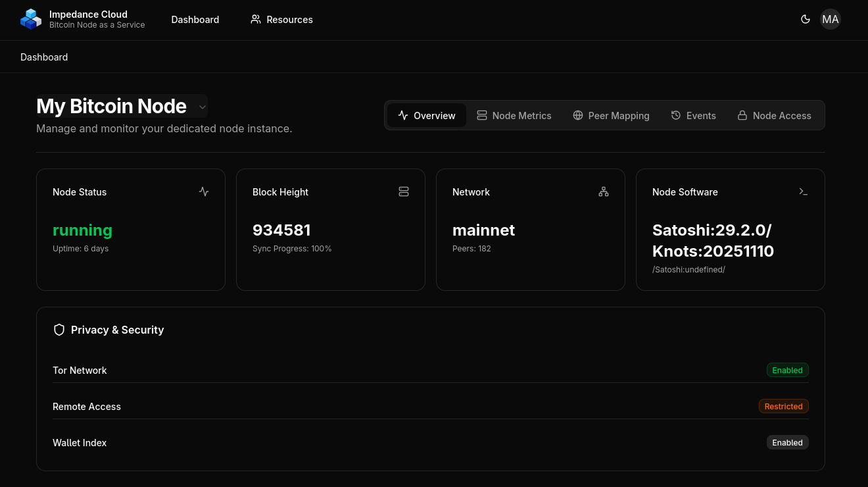
Task: Toggle the Wallet Index Enabled badge
Action: coord(787,442)
